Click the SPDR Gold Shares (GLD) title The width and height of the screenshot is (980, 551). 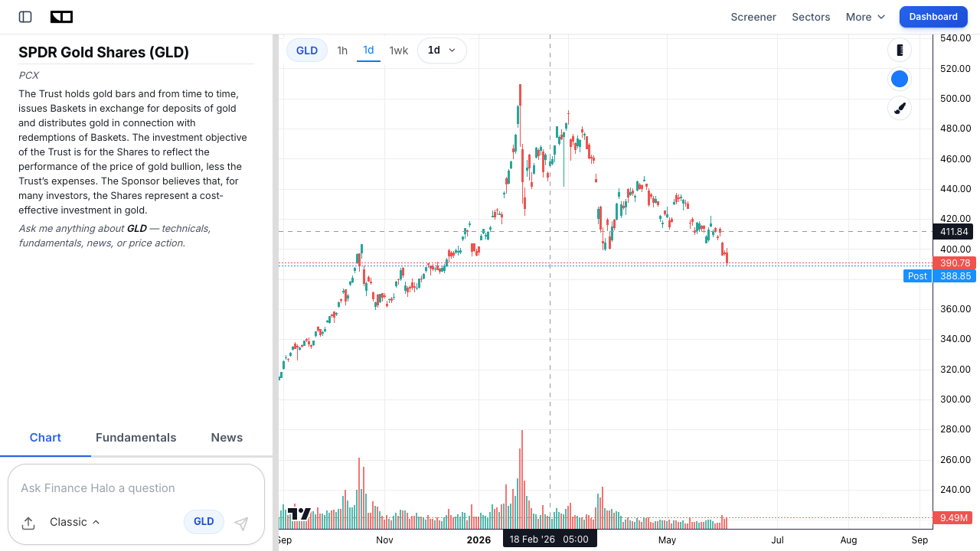103,52
